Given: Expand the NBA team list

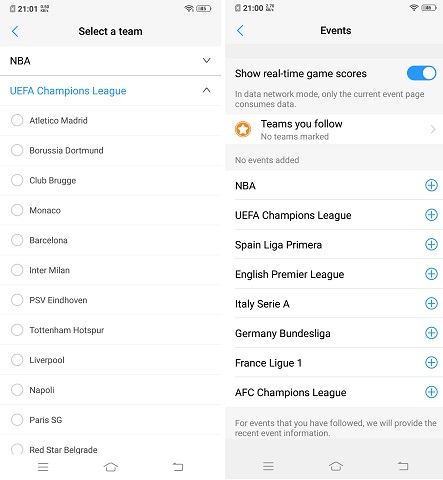Looking at the screenshot, I should 206,60.
